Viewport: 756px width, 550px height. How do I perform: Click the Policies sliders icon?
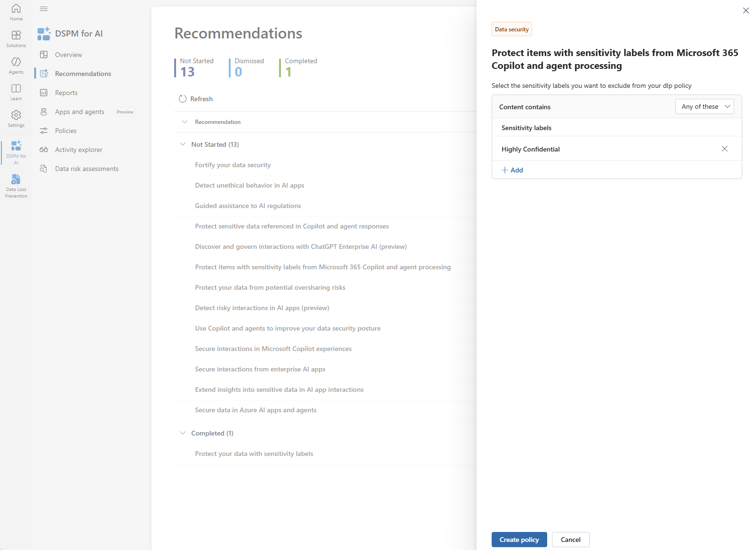click(44, 131)
